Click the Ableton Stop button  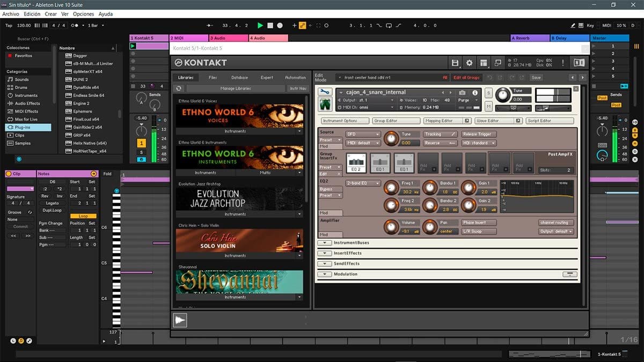(x=270, y=25)
